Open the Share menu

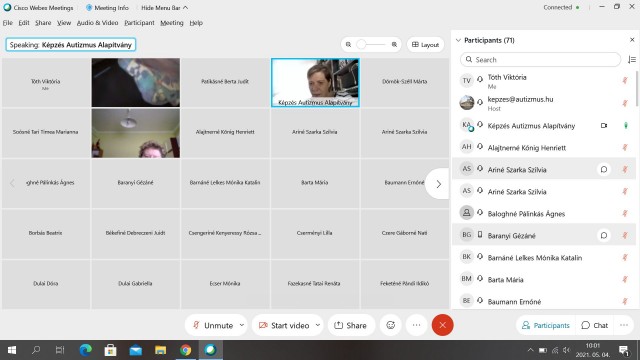tap(43, 23)
